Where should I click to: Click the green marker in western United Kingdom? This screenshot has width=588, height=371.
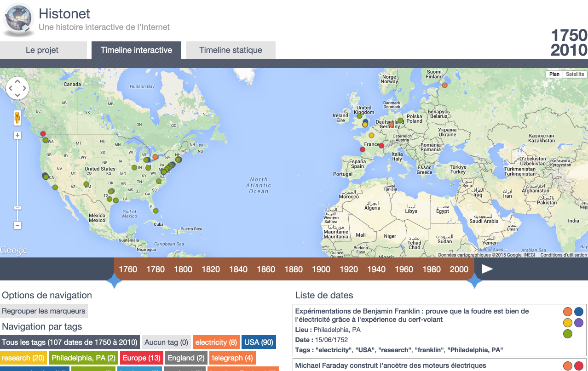(x=359, y=116)
